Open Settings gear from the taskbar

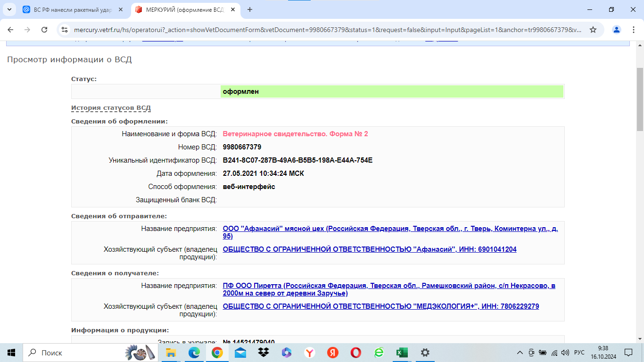[425, 353]
